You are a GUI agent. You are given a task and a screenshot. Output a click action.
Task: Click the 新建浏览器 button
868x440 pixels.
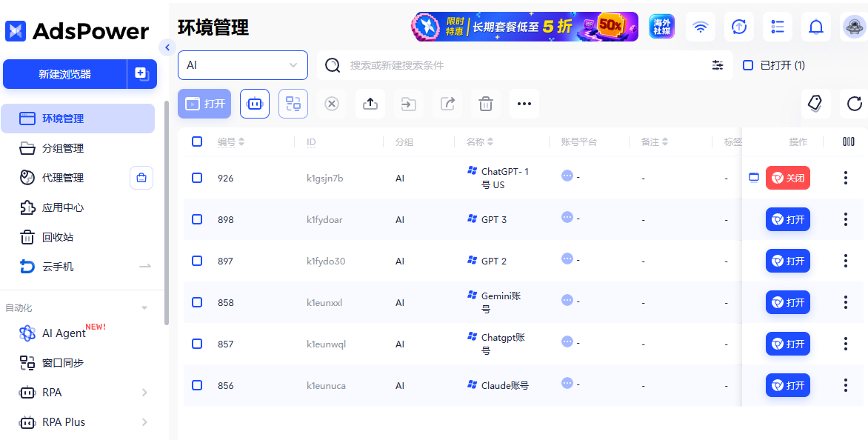[64, 74]
